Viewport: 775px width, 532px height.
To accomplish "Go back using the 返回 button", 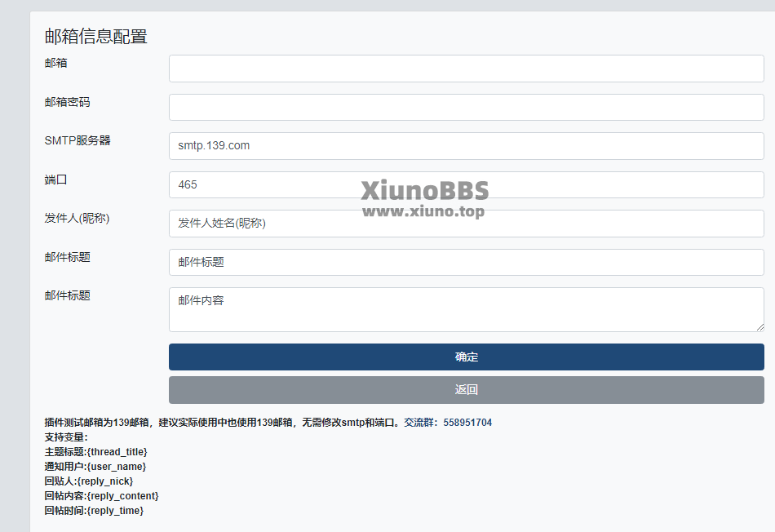I will click(x=466, y=390).
